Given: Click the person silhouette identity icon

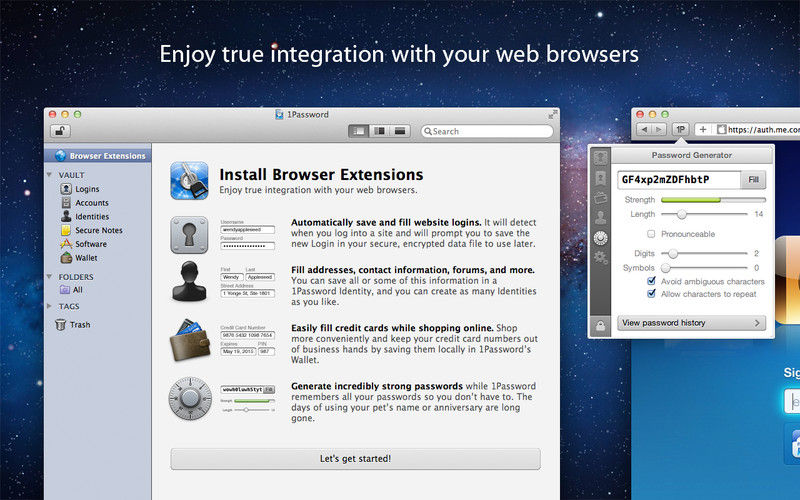Looking at the screenshot, I should click(x=189, y=281).
